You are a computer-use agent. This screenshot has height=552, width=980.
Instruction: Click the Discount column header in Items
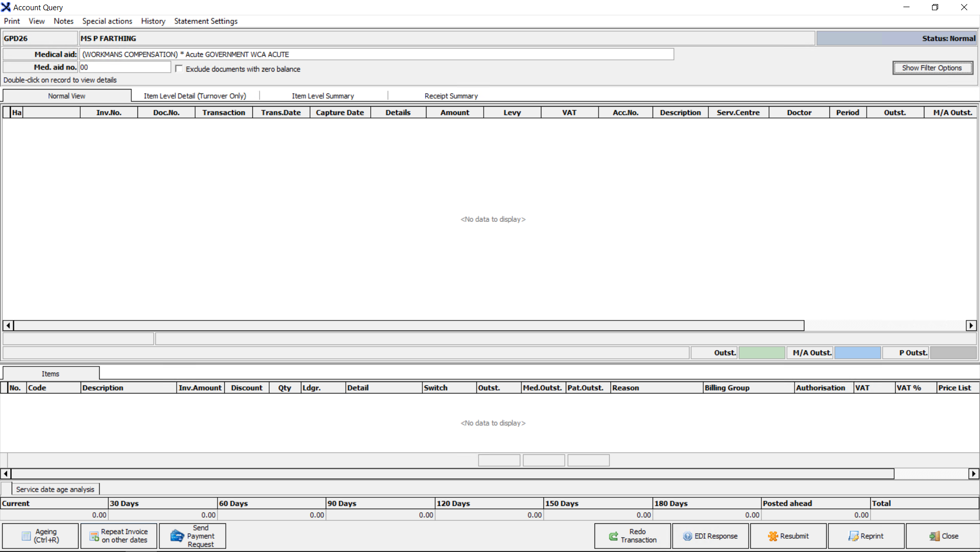click(x=247, y=387)
